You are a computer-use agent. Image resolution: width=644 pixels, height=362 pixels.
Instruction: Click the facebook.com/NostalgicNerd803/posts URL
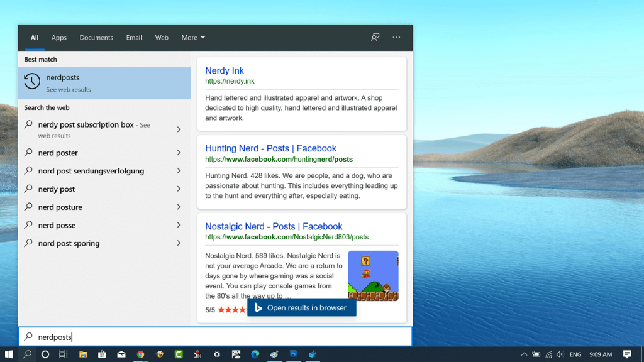[x=287, y=237]
